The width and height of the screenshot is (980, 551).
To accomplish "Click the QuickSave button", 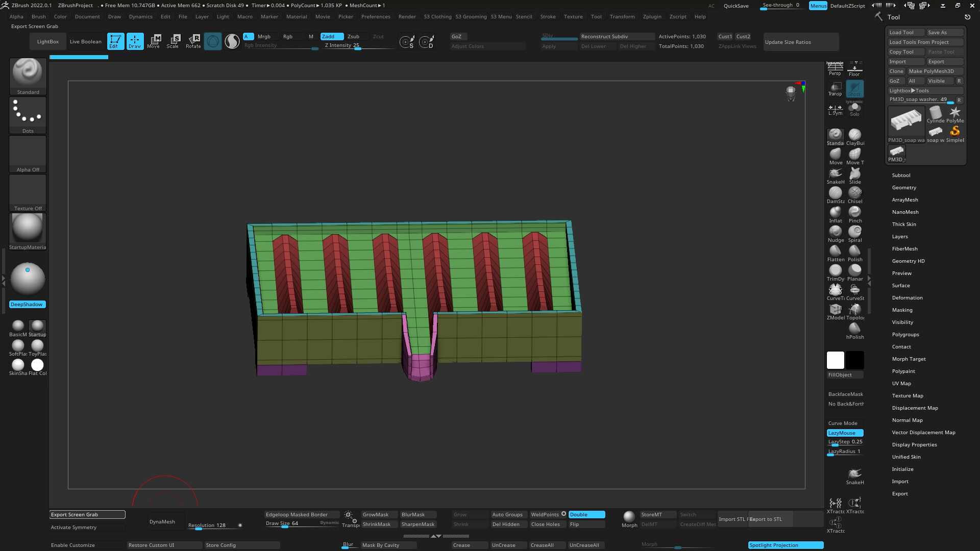I will [736, 6].
